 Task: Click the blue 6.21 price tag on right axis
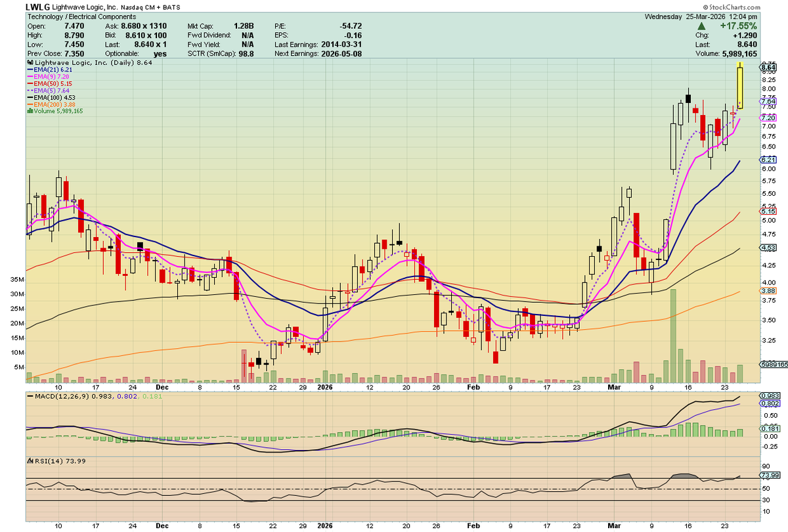tap(769, 160)
